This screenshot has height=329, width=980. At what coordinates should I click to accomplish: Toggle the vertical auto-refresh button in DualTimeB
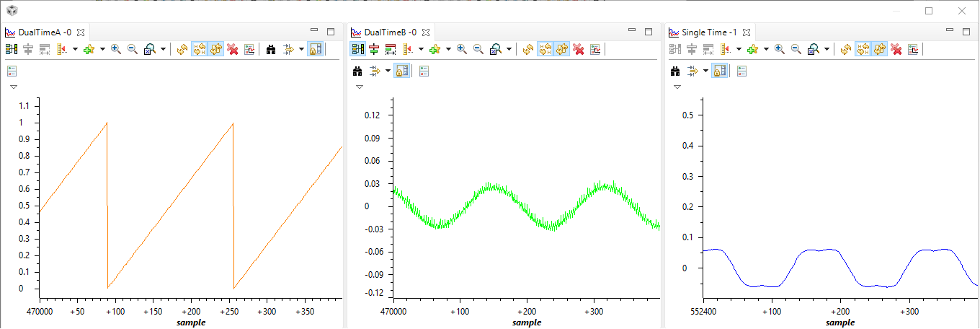pos(562,49)
